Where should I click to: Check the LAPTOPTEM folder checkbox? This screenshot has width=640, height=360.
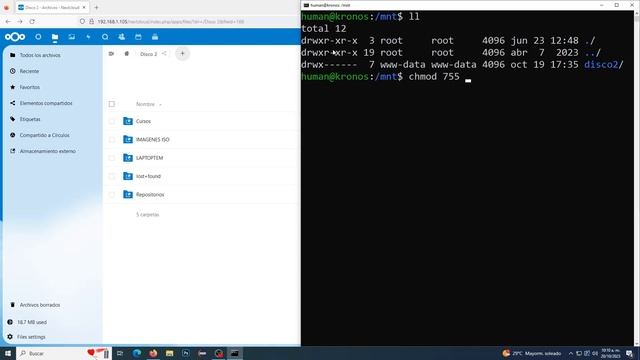[112, 158]
